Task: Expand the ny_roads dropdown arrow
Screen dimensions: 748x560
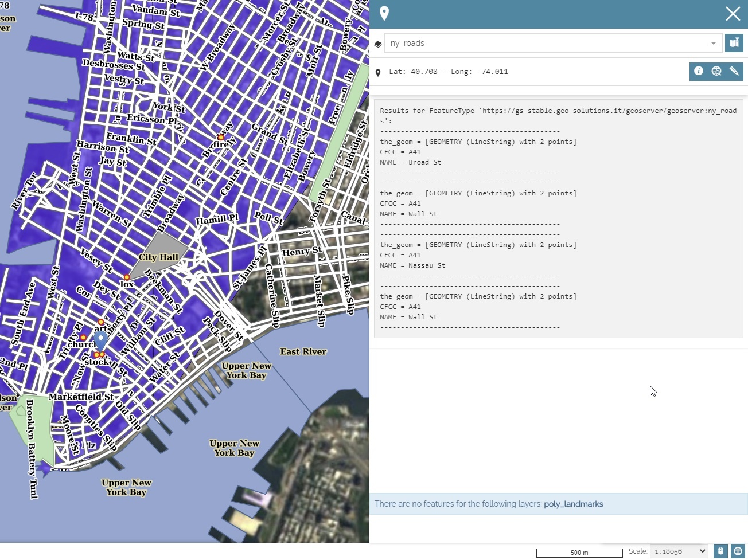Action: coord(713,43)
